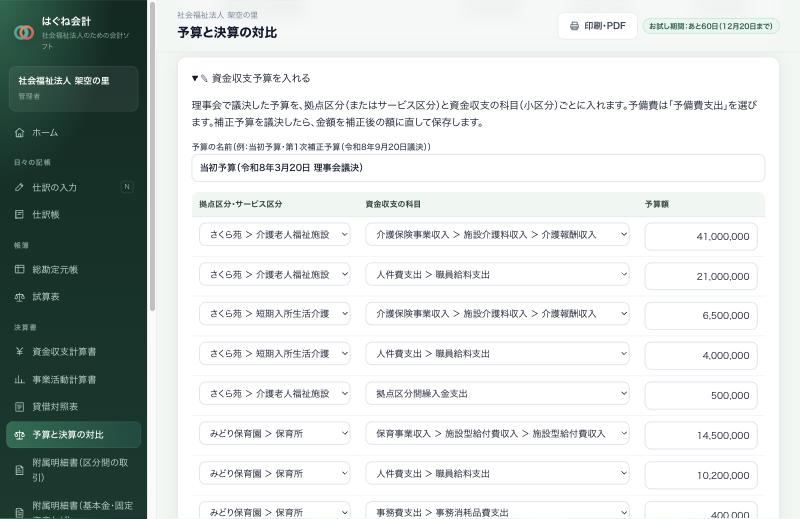Open the 事務費支出 > 事務消耗品費支出 dropdown
Image resolution: width=800 pixels, height=519 pixels.
point(497,511)
